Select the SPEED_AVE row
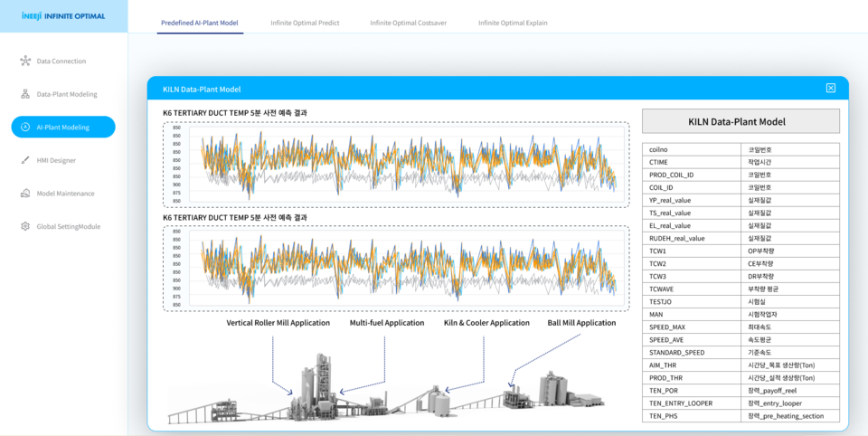The width and height of the screenshot is (868, 436). [741, 340]
